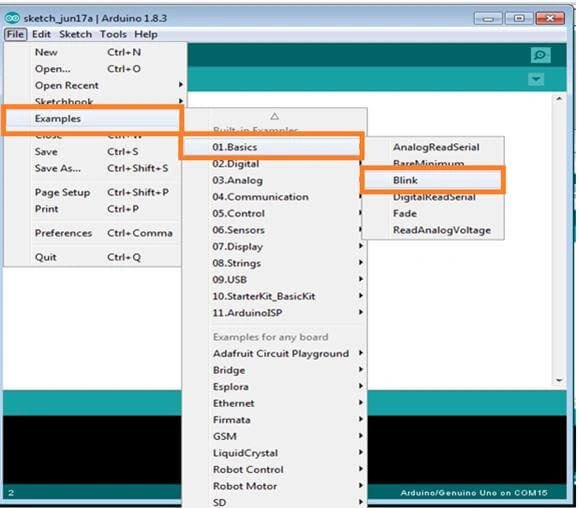Expand the SD library examples
Image resolution: width=580 pixels, height=508 pixels.
coord(274,502)
